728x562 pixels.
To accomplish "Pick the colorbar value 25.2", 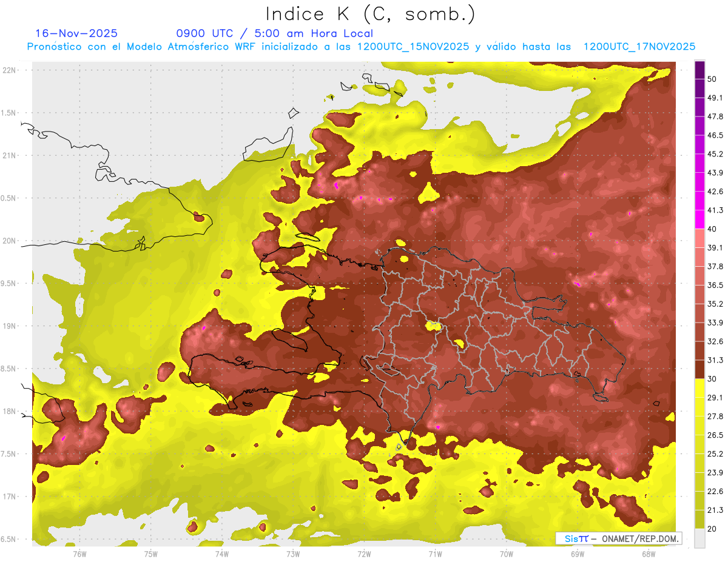I will 715,454.
